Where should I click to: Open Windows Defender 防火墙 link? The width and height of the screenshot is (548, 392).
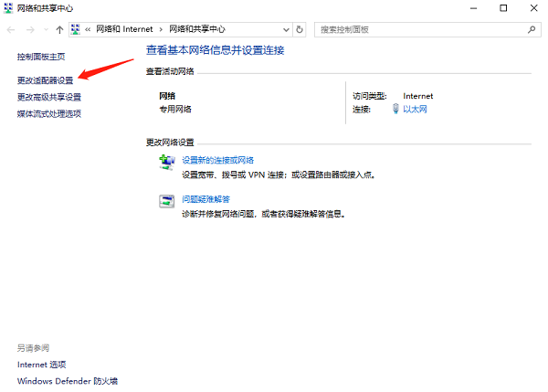[x=68, y=380]
